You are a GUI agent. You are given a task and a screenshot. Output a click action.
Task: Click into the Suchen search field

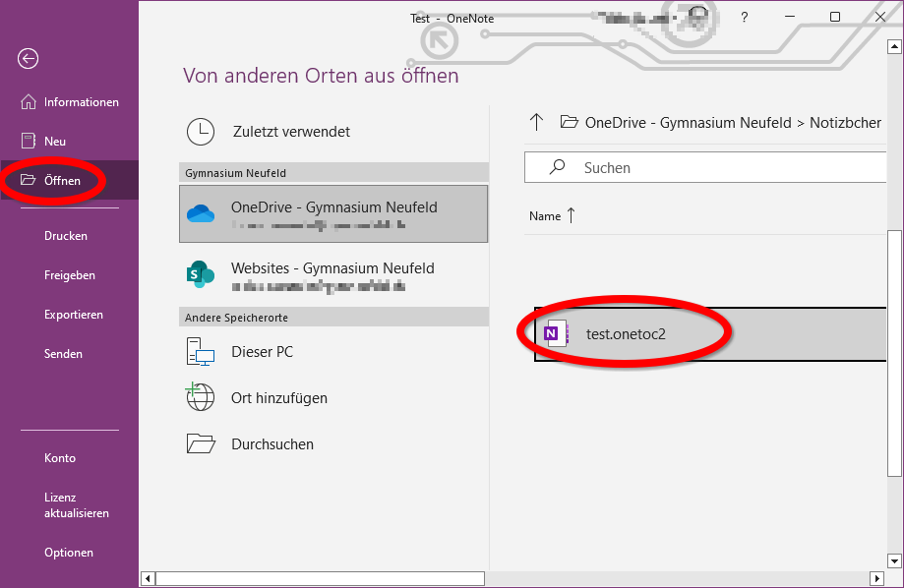tap(705, 167)
